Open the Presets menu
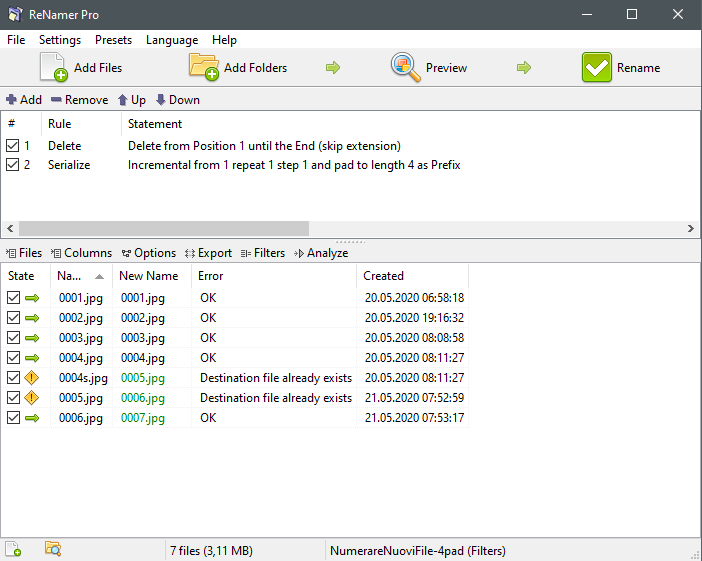The image size is (702, 561). 113,40
